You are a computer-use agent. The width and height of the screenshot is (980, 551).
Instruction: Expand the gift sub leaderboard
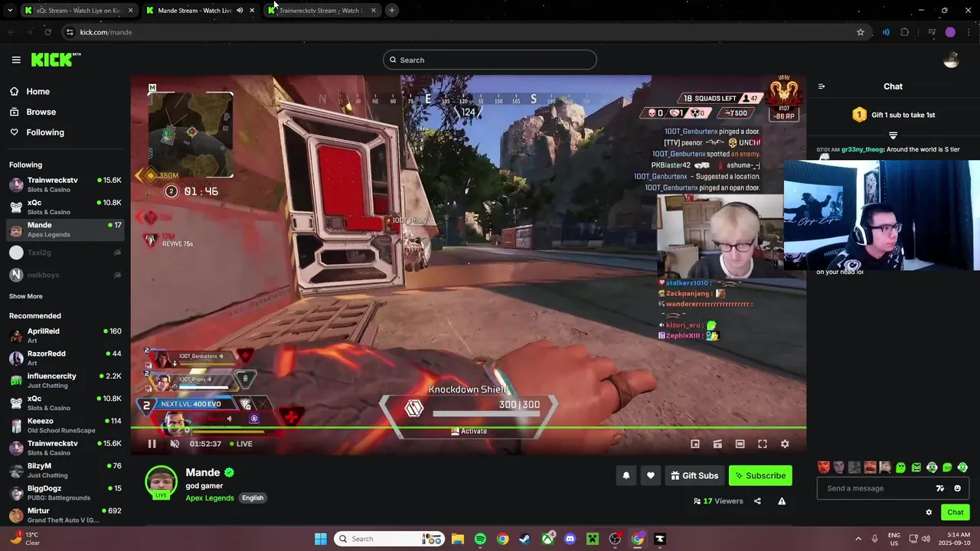pyautogui.click(x=893, y=135)
